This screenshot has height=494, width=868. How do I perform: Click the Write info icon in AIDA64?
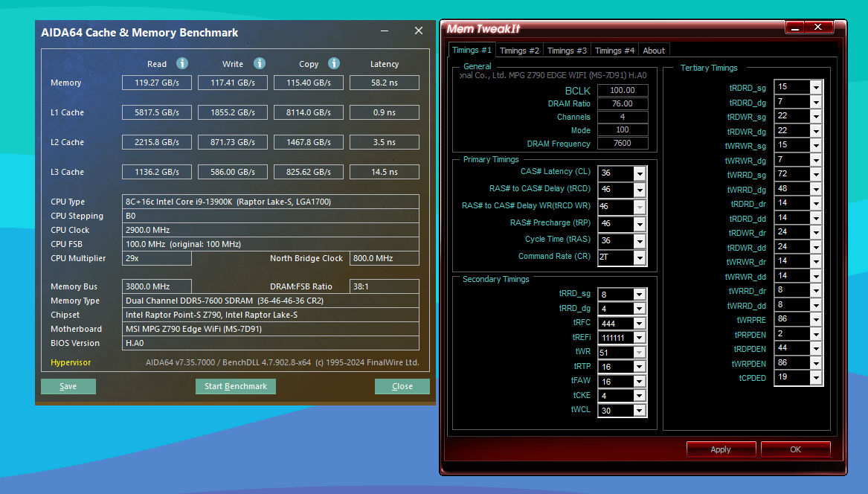tap(260, 64)
